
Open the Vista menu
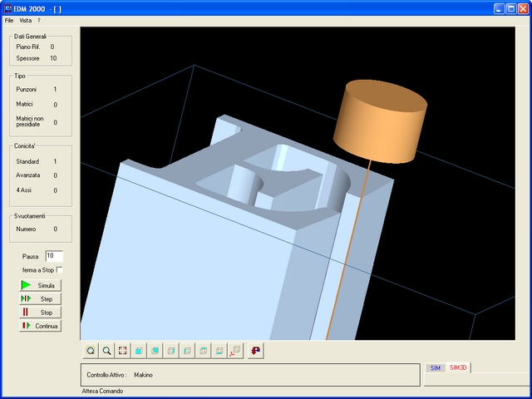point(26,20)
